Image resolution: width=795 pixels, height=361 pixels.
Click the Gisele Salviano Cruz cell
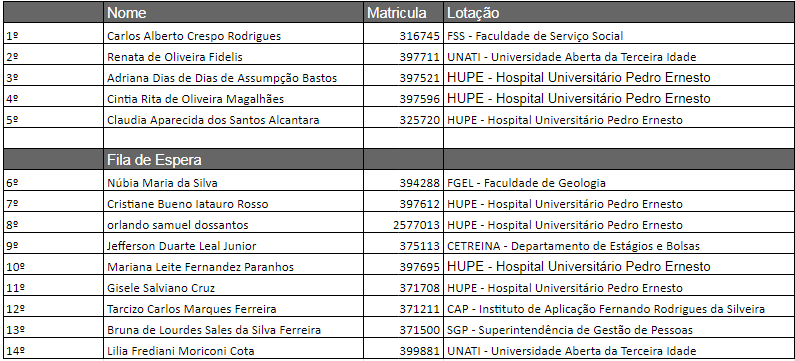(233, 288)
